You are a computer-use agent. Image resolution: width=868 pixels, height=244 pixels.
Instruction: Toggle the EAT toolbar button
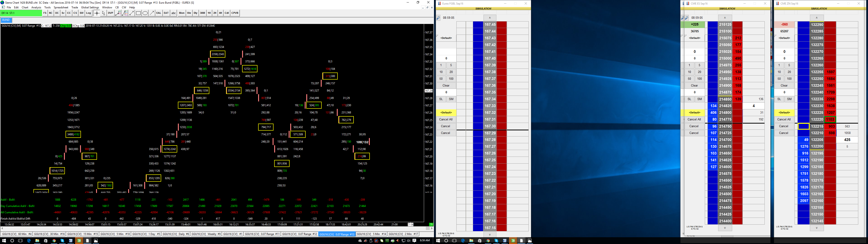click(166, 13)
